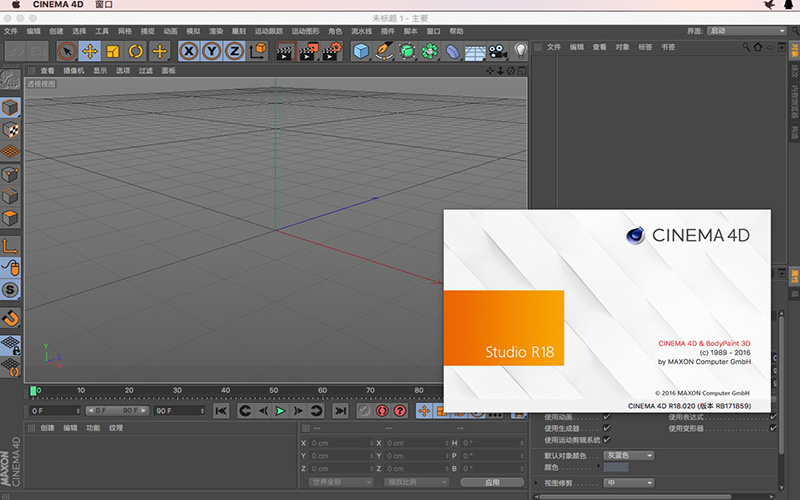Click stepper of the 90 F end frame field
Viewport: 800px width, 500px height.
point(203,411)
